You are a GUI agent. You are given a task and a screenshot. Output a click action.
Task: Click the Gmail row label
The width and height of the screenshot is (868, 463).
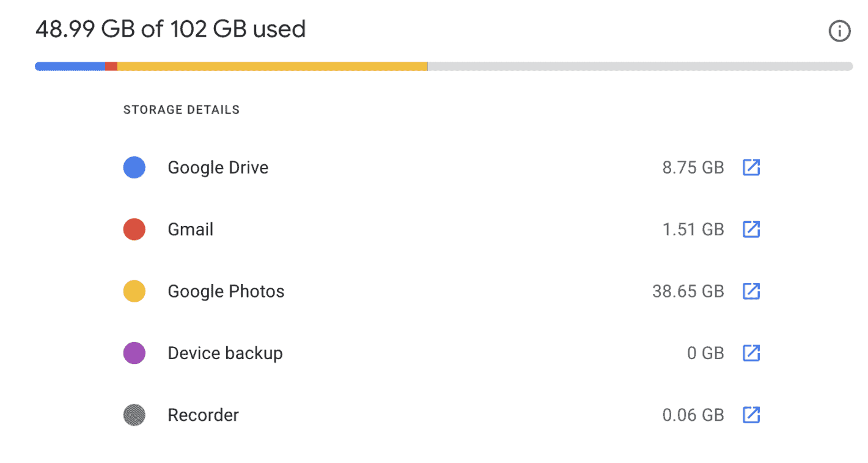click(x=191, y=229)
